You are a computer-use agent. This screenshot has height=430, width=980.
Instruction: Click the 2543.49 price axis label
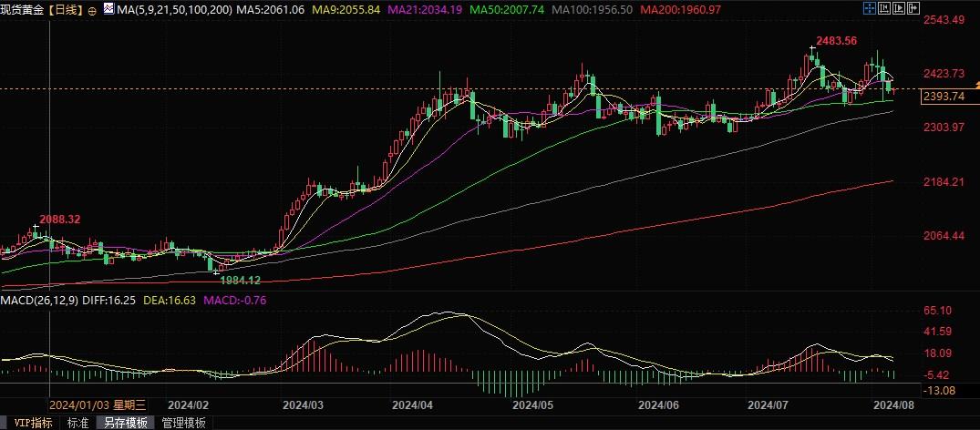pos(944,19)
